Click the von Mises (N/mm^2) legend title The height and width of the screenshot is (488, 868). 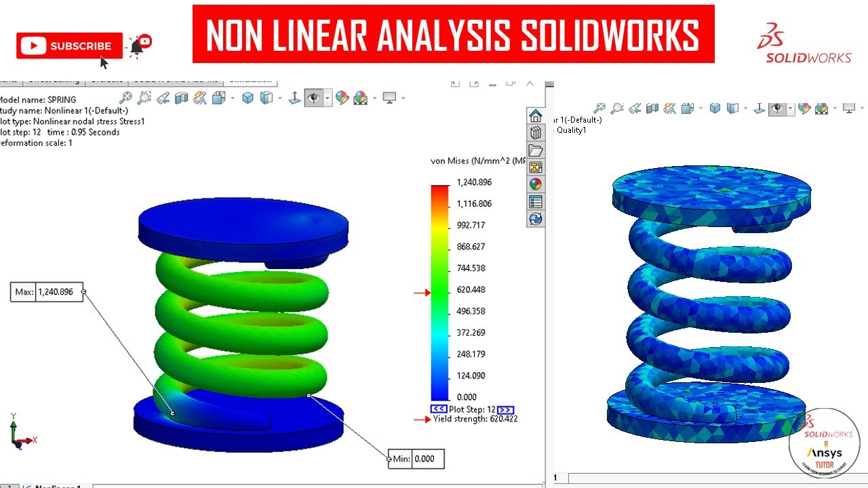pyautogui.click(x=479, y=161)
